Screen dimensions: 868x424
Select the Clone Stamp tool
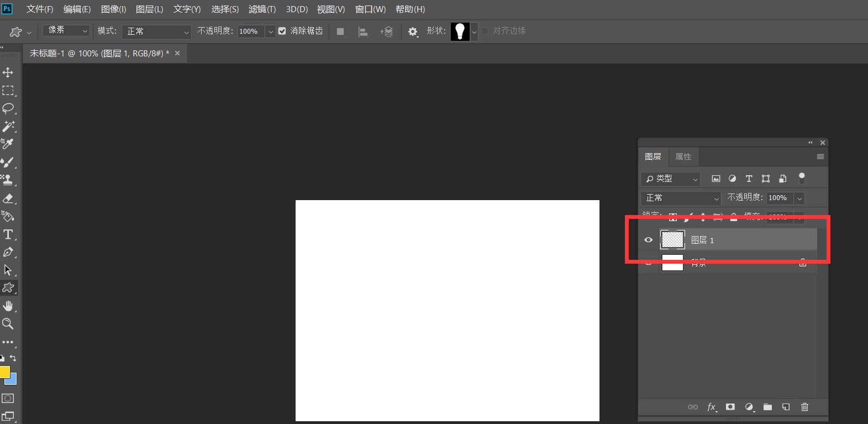8,180
